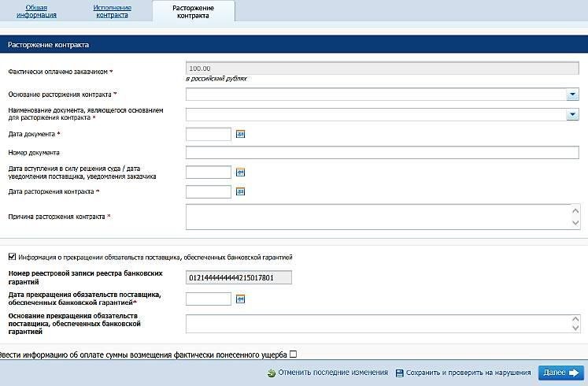This screenshot has width=588, height=386.
Task: Open calendar for Дата расторжения контракта
Action: [x=241, y=191]
